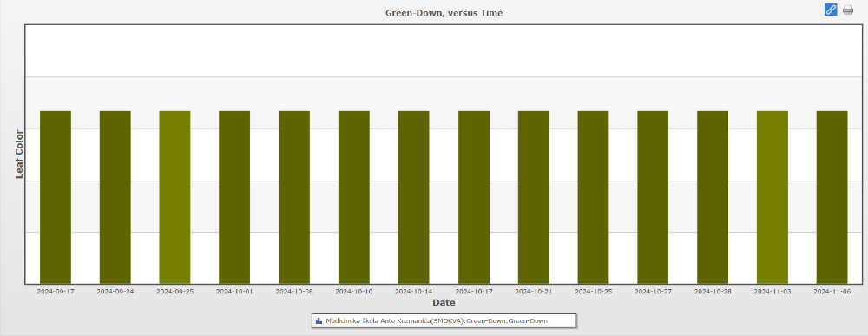The image size is (868, 336).
Task: Click the chart title Green-Down, versus Time
Action: [444, 13]
